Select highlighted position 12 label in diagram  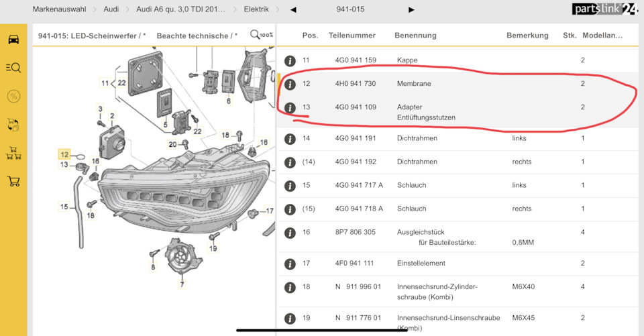click(64, 154)
